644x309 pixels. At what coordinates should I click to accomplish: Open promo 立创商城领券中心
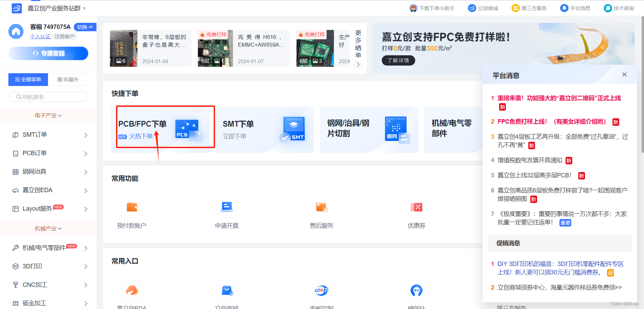559,288
